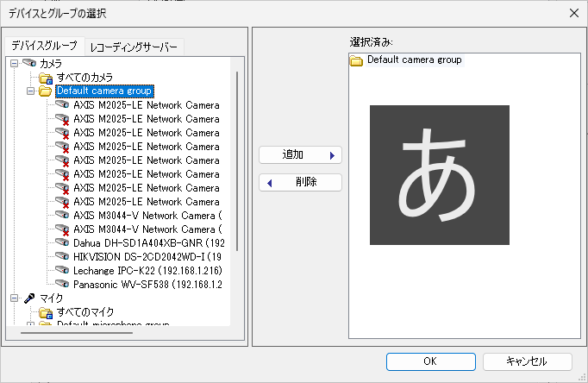Image resolution: width=588 pixels, height=383 pixels.
Task: Select Default camera group in the 選択済み list
Action: click(x=415, y=60)
